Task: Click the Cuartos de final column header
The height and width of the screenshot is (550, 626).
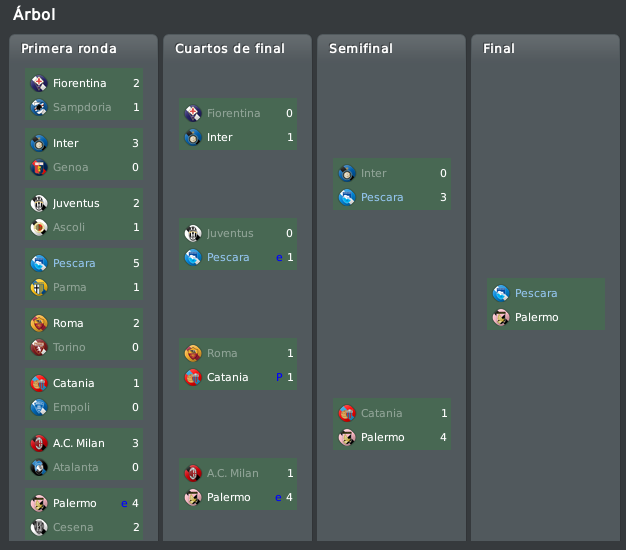Action: 230,49
